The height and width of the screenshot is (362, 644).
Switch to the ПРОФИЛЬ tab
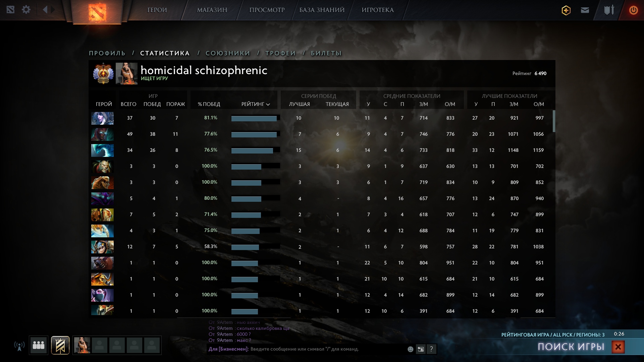(107, 53)
